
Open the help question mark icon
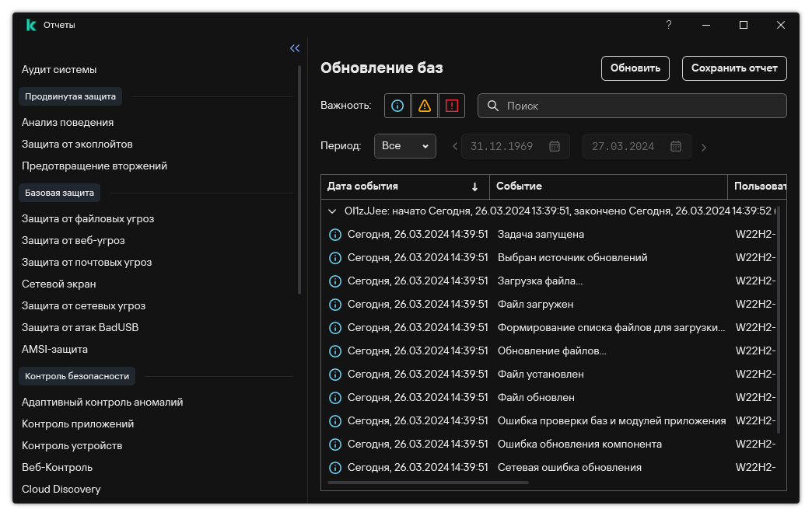pyautogui.click(x=668, y=25)
